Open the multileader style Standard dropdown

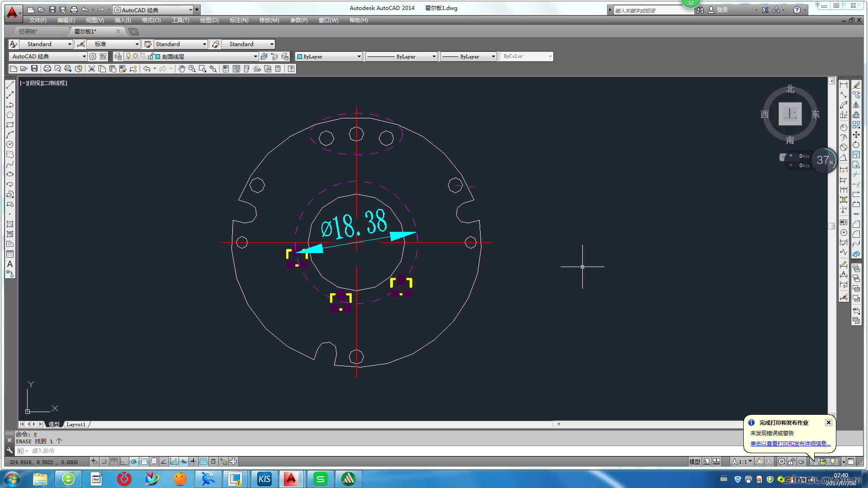[x=248, y=44]
